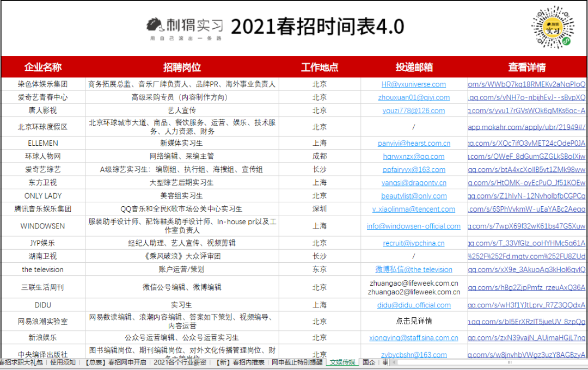Click the app.mokahr.com apply link

point(526,127)
